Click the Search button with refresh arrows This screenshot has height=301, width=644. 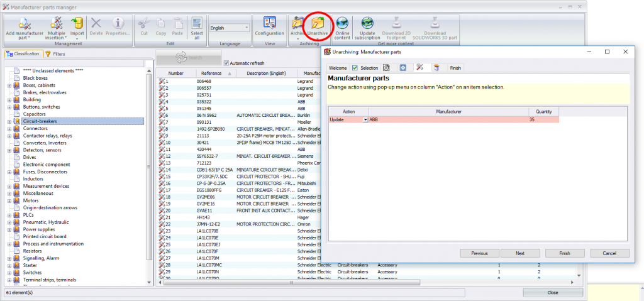point(189,58)
